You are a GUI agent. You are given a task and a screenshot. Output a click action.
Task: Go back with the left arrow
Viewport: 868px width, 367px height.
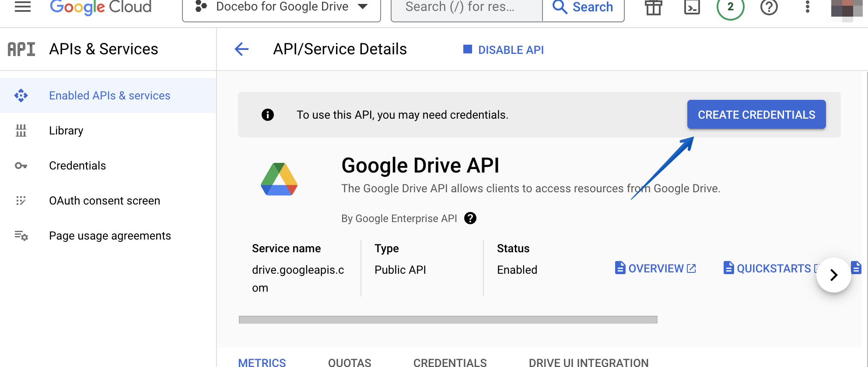[241, 49]
